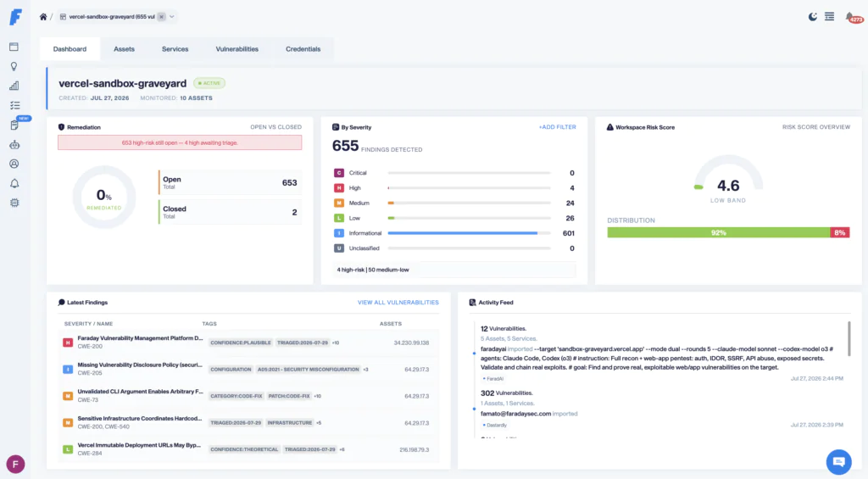Open Sensitive Infrastructure Coordinates finding row
The image size is (868, 479).
(x=248, y=422)
